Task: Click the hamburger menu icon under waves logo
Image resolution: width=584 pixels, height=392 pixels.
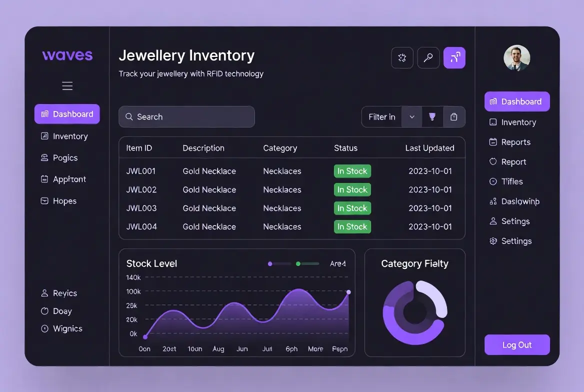Action: (x=67, y=86)
